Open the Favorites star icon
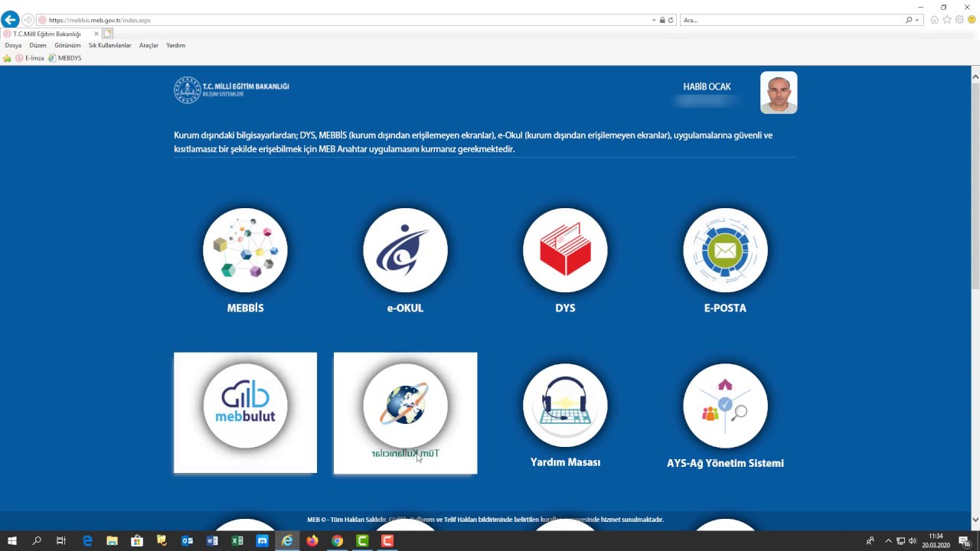 [947, 20]
